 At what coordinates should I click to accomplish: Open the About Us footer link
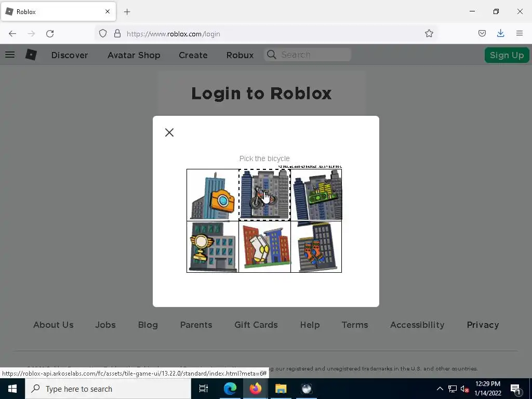54,325
